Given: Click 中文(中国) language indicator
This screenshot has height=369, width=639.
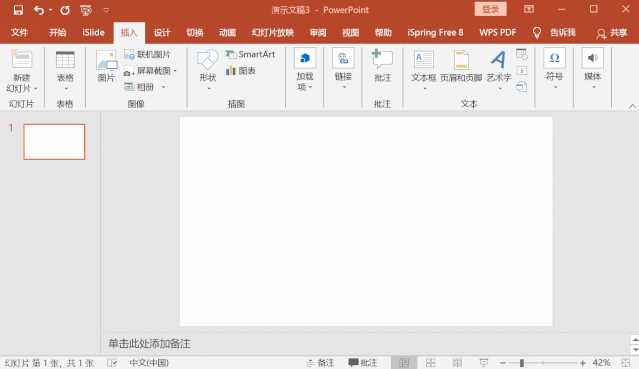Looking at the screenshot, I should (x=149, y=362).
